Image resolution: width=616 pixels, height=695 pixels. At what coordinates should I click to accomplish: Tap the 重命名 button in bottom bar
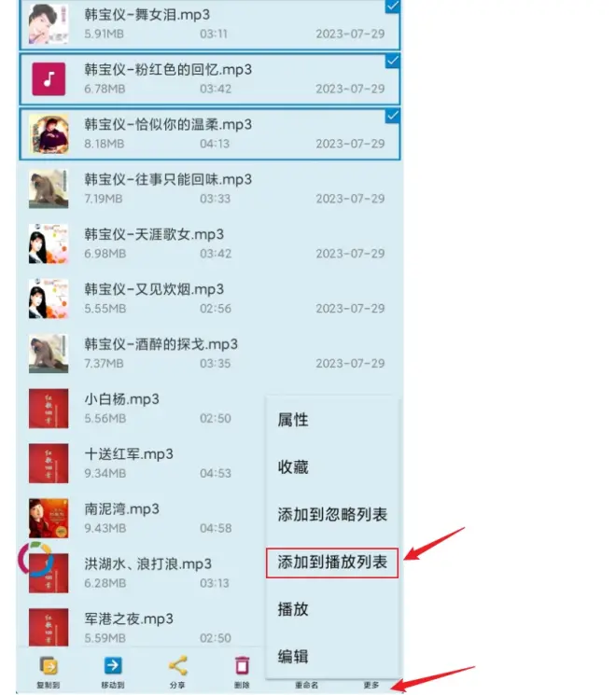(306, 686)
